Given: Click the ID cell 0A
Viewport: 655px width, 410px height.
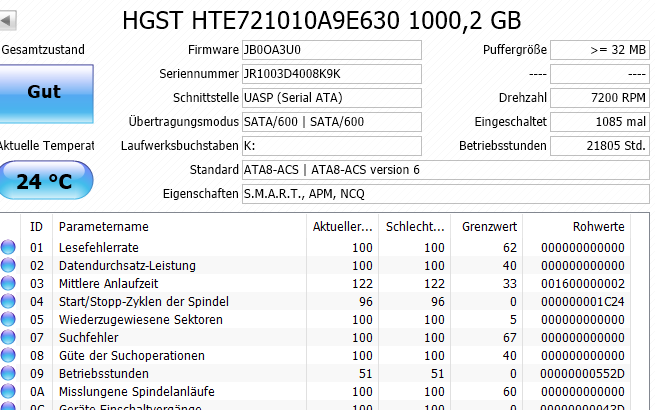Looking at the screenshot, I should click(37, 391).
